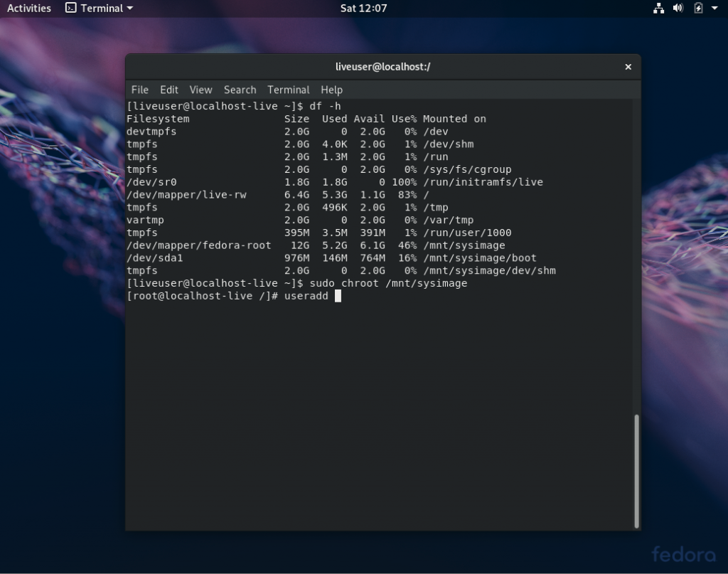This screenshot has width=728, height=574.
Task: Click the Activities button
Action: click(28, 8)
